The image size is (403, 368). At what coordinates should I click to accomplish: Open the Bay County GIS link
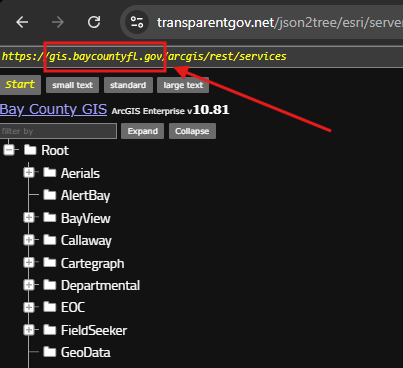coord(53,109)
